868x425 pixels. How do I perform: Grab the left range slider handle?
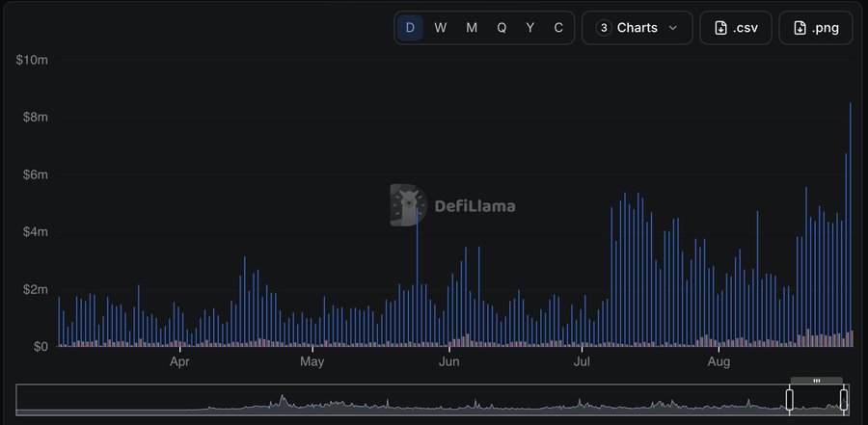pos(789,400)
